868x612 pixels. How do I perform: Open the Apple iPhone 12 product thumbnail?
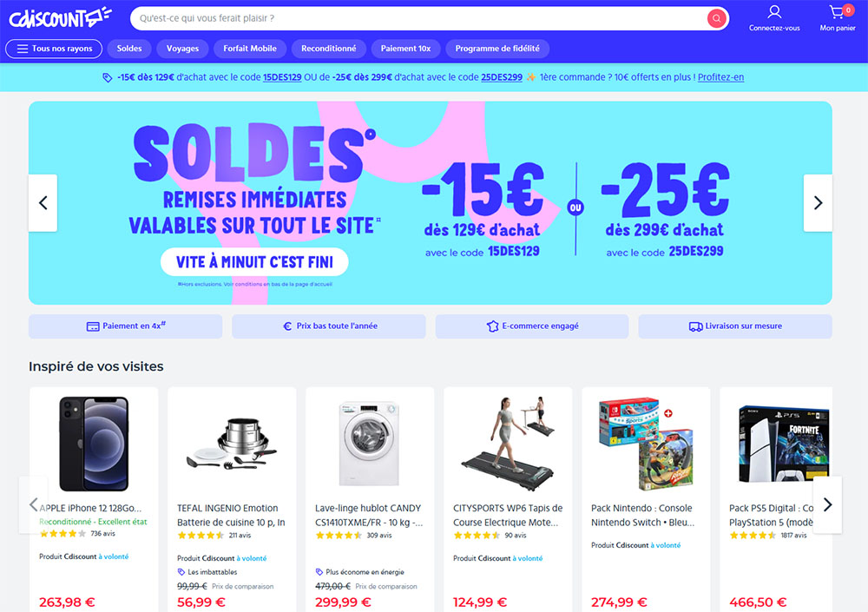[94, 443]
